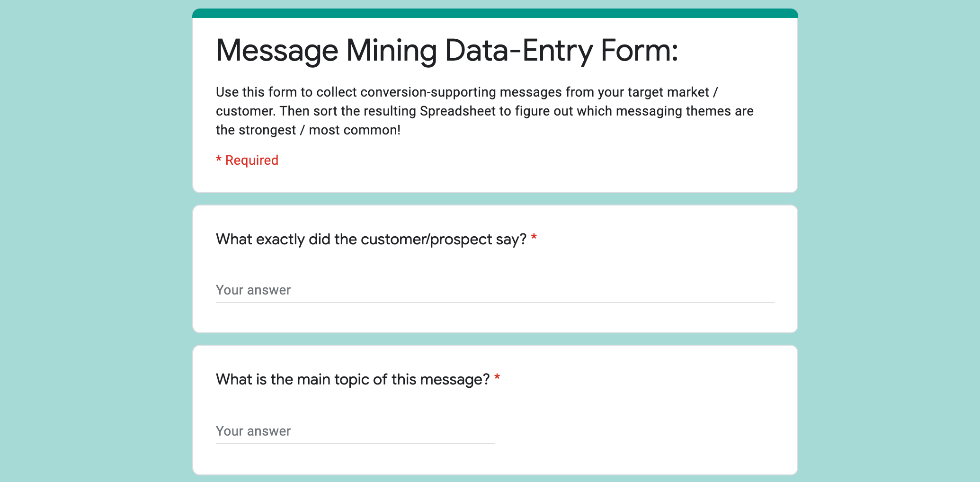Click the dark teal header bar atop the form
The width and height of the screenshot is (980, 482).
(x=495, y=13)
